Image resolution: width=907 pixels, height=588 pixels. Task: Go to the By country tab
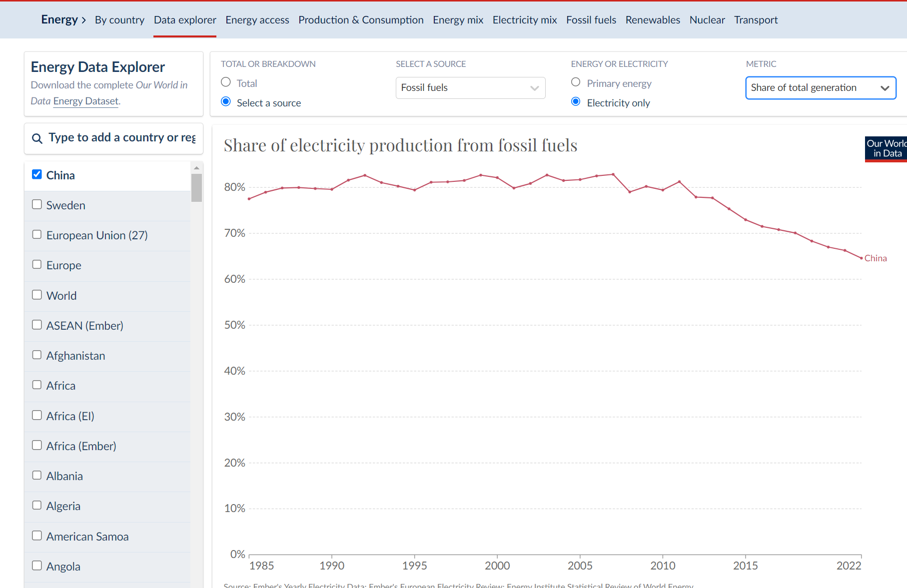click(119, 20)
